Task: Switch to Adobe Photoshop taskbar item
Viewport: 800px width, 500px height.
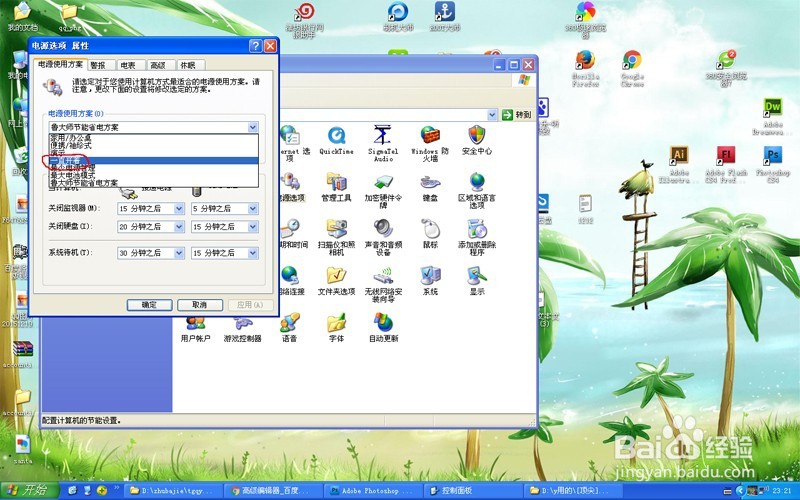Action: [372, 491]
